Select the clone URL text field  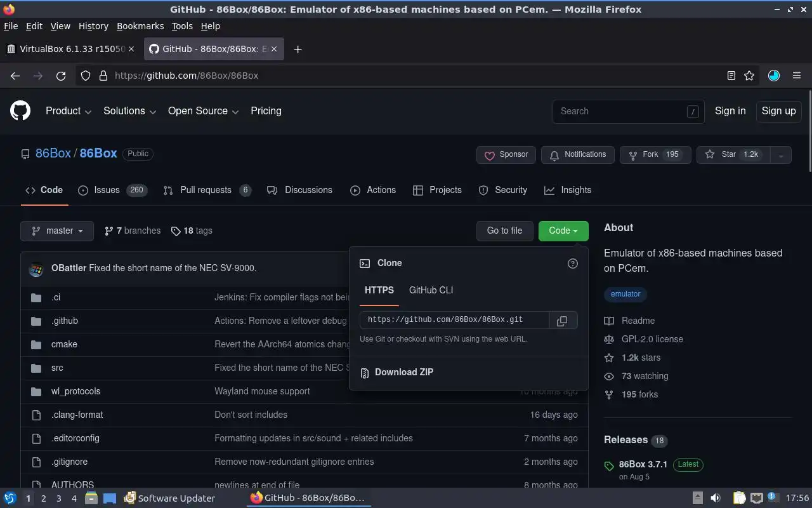click(454, 320)
